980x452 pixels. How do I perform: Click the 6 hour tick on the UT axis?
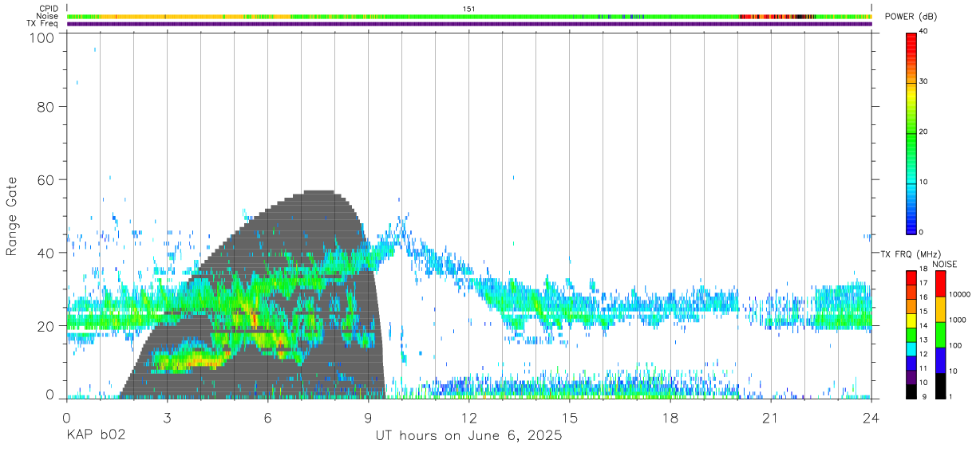tap(267, 419)
